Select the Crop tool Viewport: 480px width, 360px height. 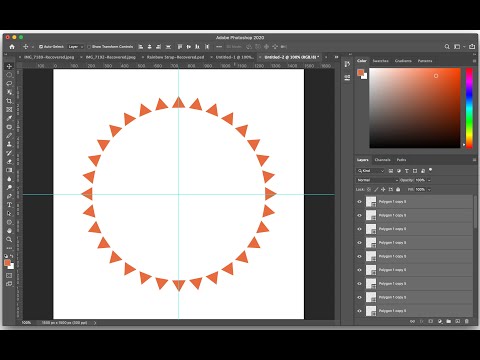pyautogui.click(x=9, y=101)
